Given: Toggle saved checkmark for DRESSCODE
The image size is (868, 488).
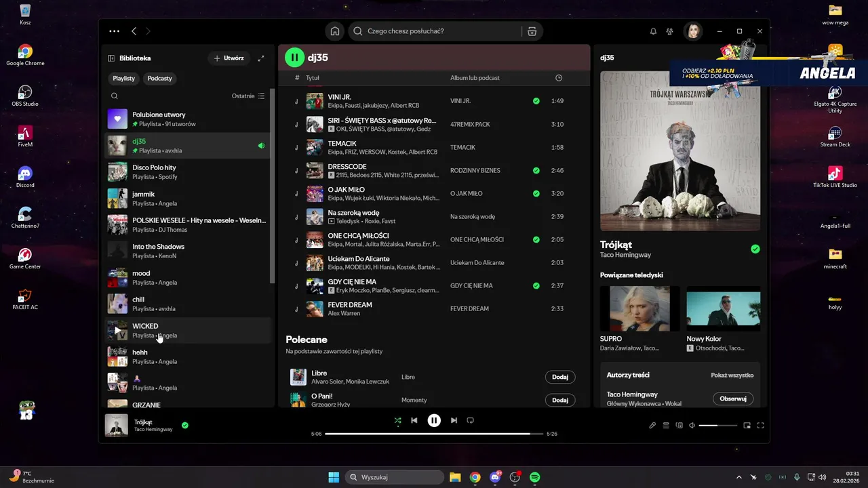Looking at the screenshot, I should [x=536, y=170].
